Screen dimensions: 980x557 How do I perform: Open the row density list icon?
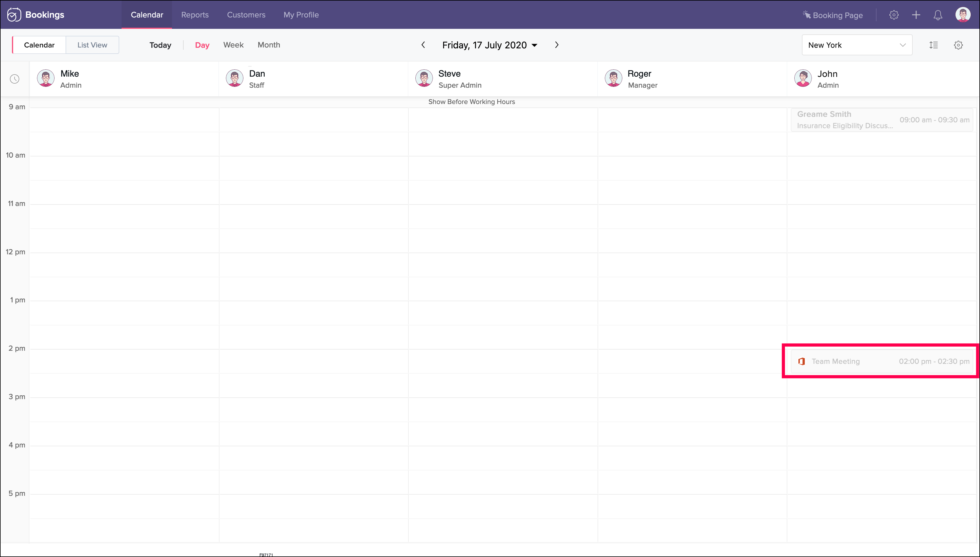pos(934,45)
